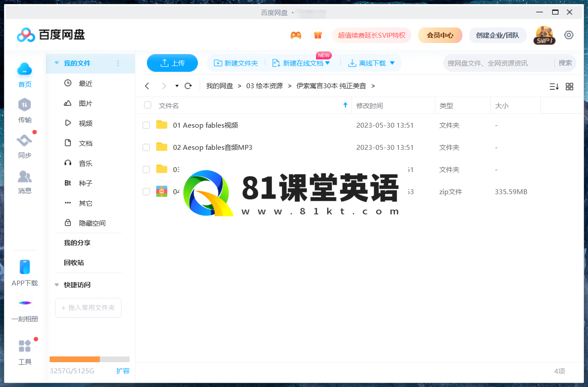Image resolution: width=588 pixels, height=387 pixels.
Task: Open 离线下载 dropdown
Action: pos(392,63)
